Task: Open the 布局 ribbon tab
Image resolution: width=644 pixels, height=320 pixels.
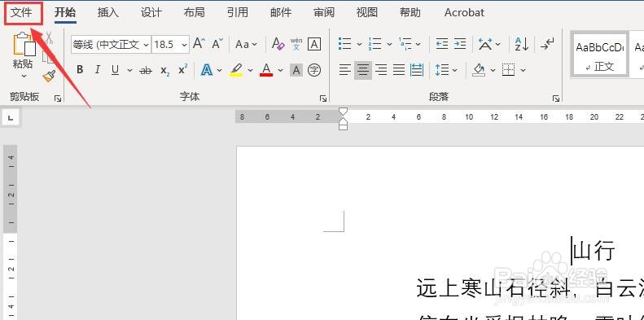Action: 195,13
